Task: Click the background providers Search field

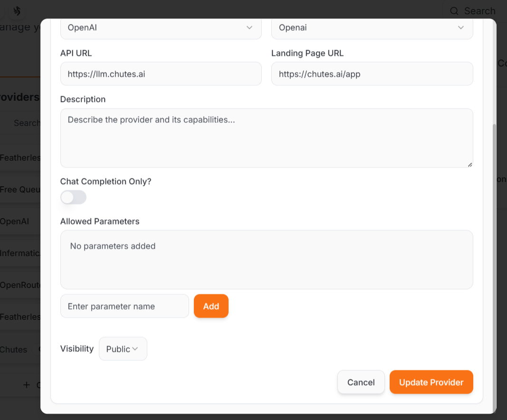Action: [20, 123]
